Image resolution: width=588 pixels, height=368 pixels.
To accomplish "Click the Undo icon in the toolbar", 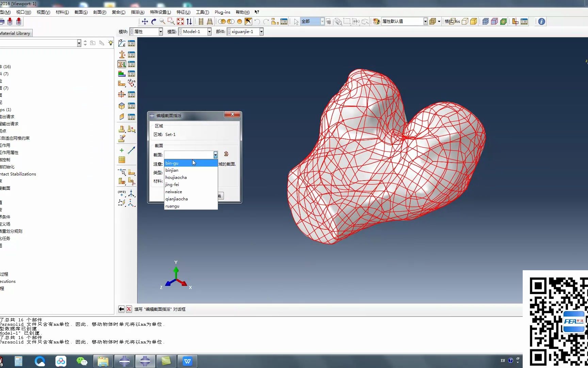I will 257,21.
